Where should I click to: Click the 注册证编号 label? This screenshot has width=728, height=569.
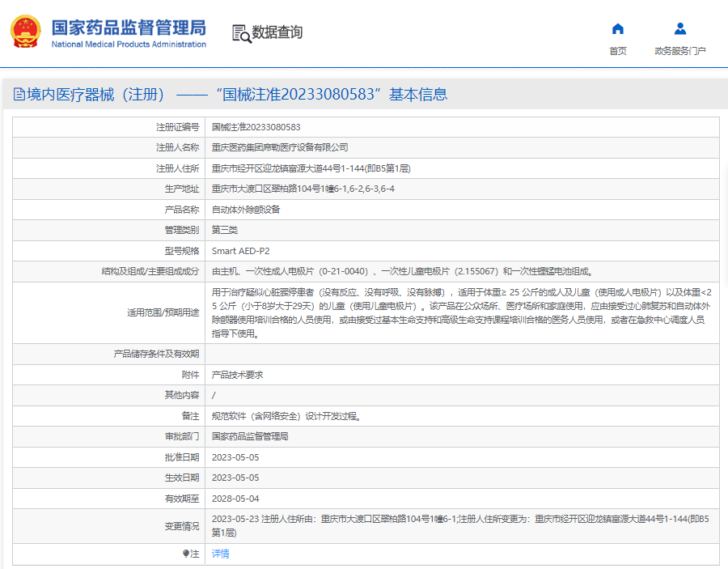click(177, 127)
